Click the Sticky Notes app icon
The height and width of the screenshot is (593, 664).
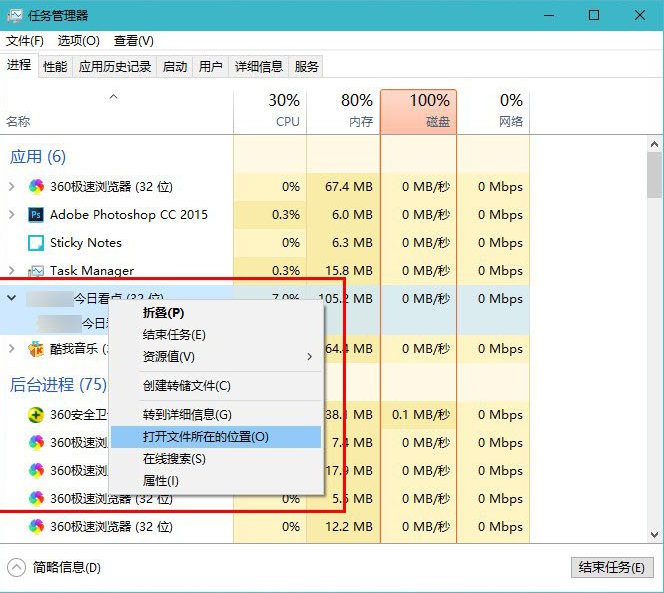36,243
